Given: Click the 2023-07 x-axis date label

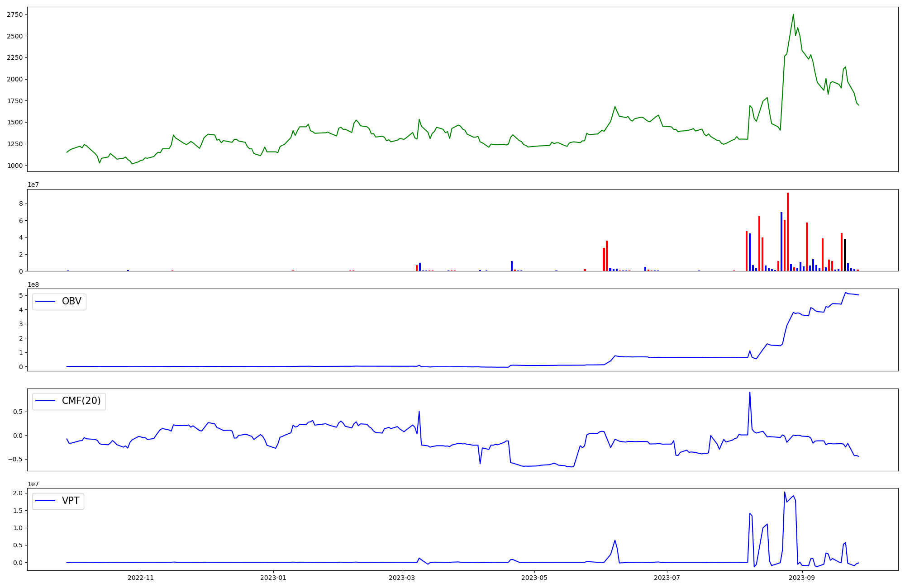Looking at the screenshot, I should [667, 578].
